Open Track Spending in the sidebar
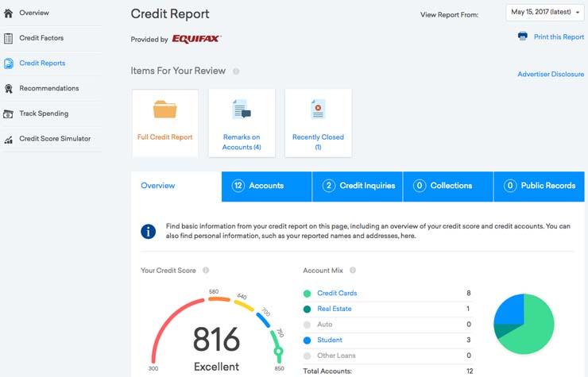The height and width of the screenshot is (377, 588). (x=44, y=113)
